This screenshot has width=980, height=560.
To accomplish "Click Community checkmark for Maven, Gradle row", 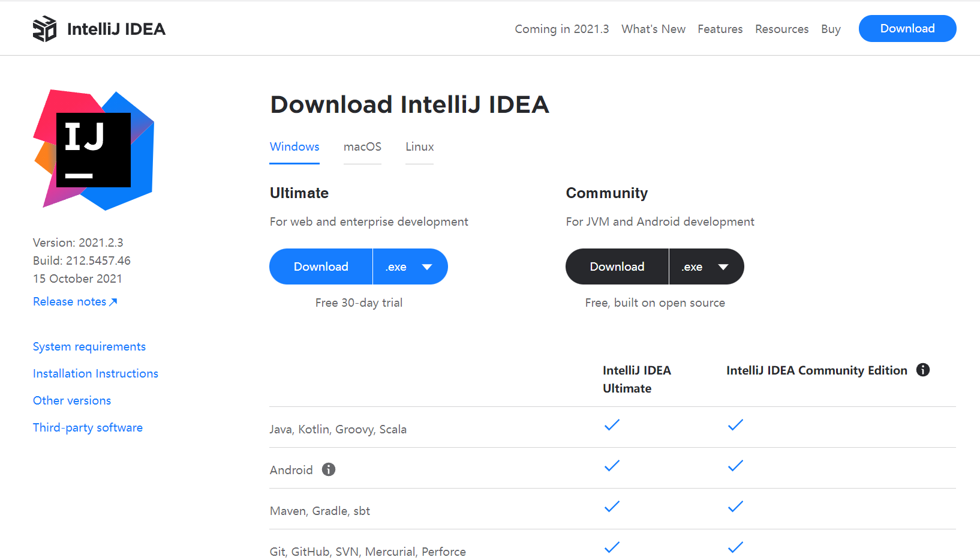I will tap(735, 507).
